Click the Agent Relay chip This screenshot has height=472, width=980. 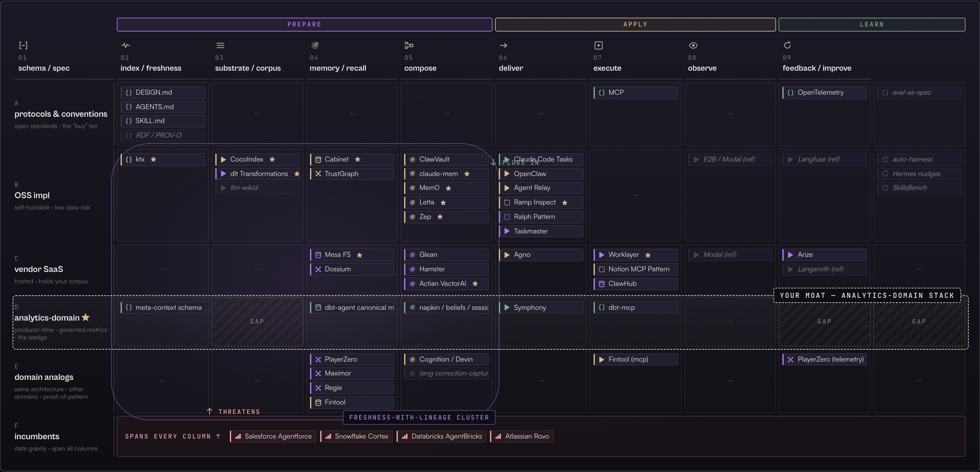click(541, 188)
